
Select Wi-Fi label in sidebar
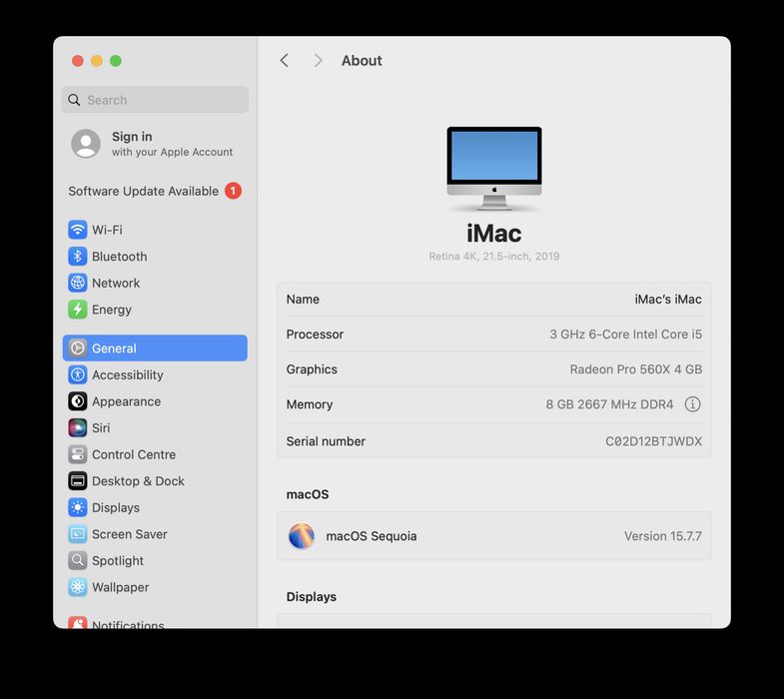coord(107,230)
